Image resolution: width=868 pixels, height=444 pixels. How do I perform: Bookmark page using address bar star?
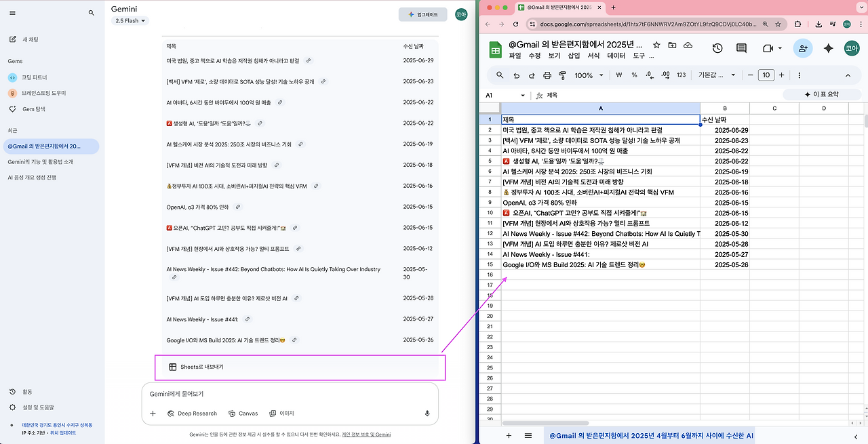pos(779,24)
